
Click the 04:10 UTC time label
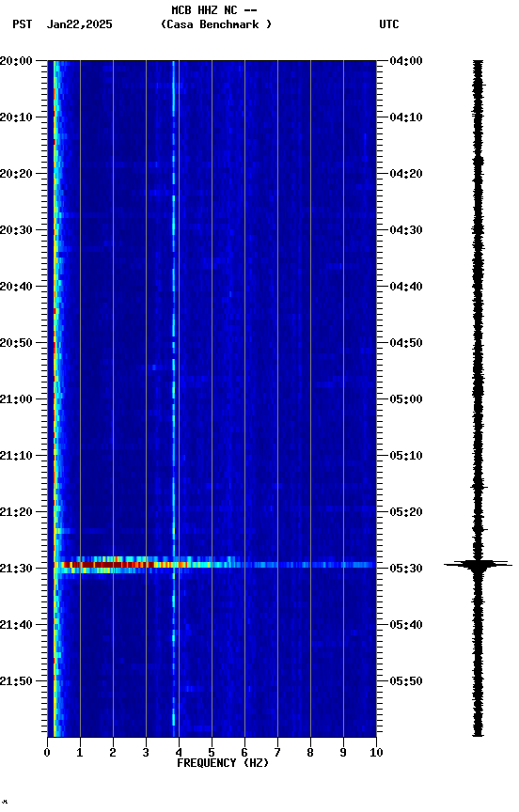pos(406,117)
